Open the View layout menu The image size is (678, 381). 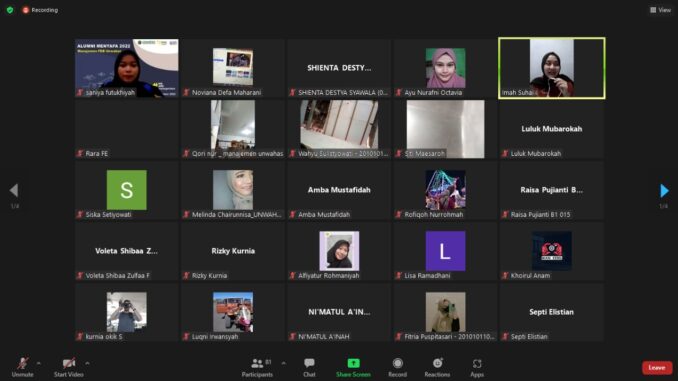[x=660, y=10]
